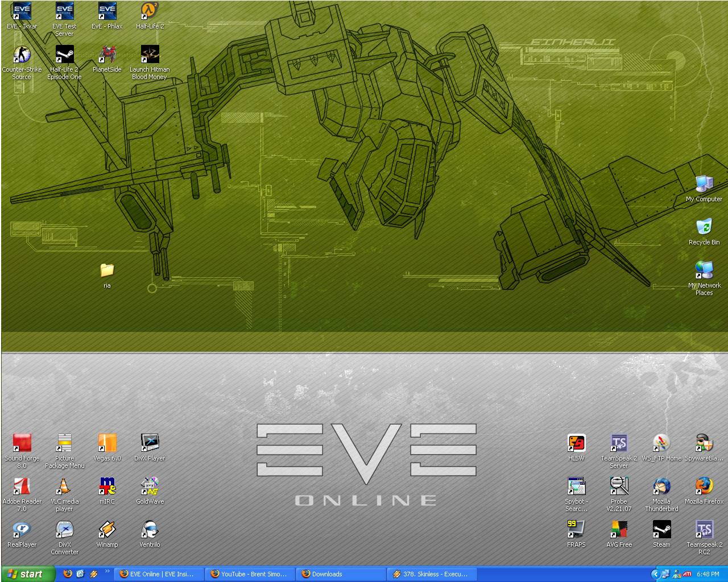The height and width of the screenshot is (582, 728).
Task: Select Launch Hitman Blood Money shortcut
Action: [150, 63]
